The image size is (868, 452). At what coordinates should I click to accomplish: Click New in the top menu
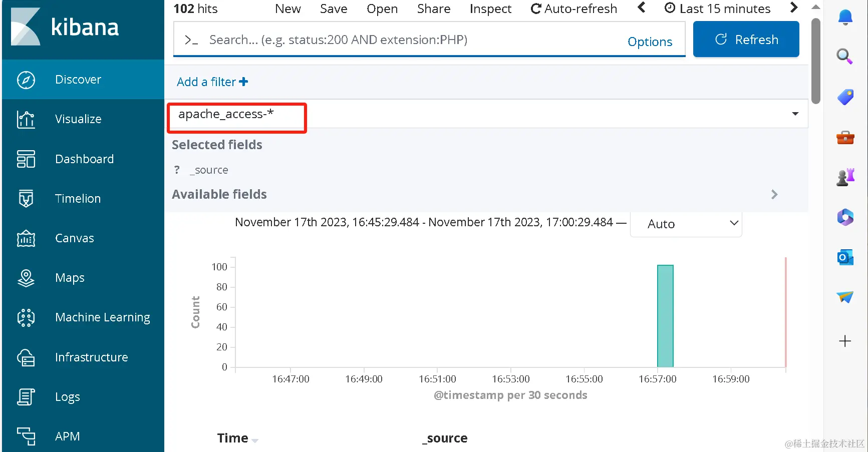(x=288, y=9)
